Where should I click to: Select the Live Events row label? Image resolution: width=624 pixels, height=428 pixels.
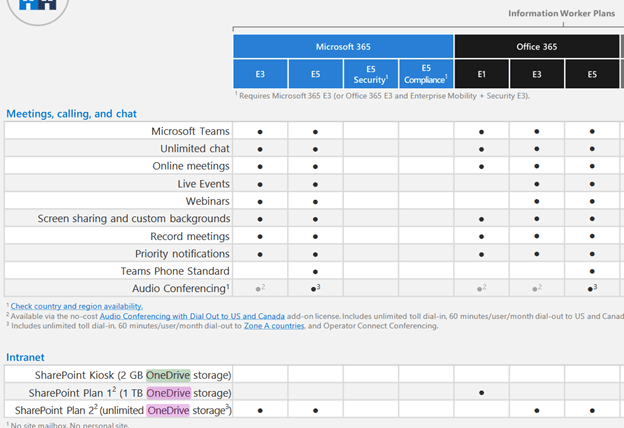[203, 184]
